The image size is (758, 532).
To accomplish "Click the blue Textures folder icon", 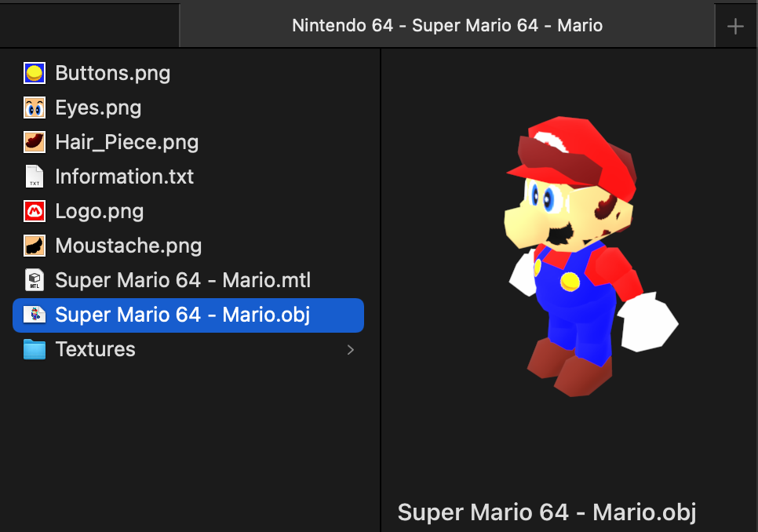I will pos(35,349).
